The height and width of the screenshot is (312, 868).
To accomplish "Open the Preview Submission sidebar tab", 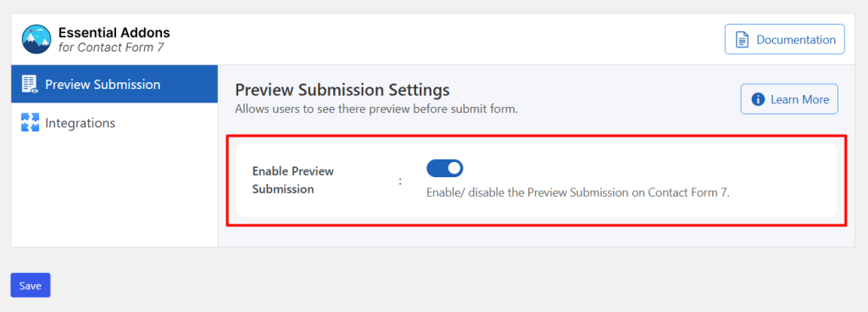I will [114, 84].
